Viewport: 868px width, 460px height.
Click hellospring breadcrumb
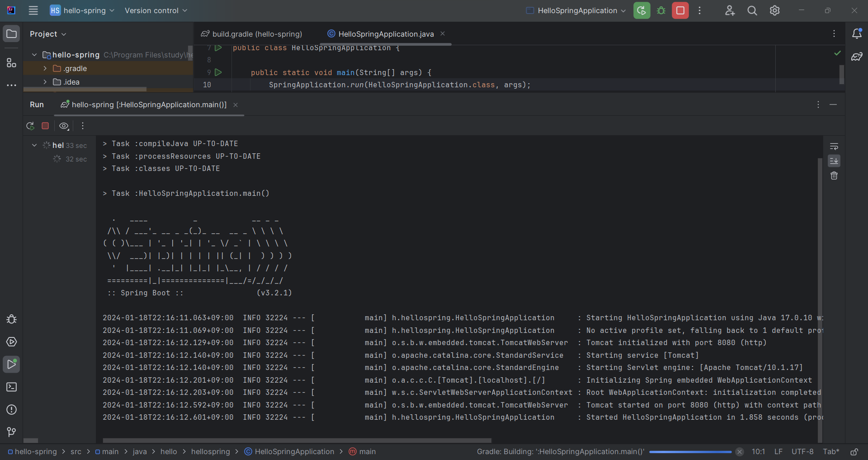click(210, 451)
